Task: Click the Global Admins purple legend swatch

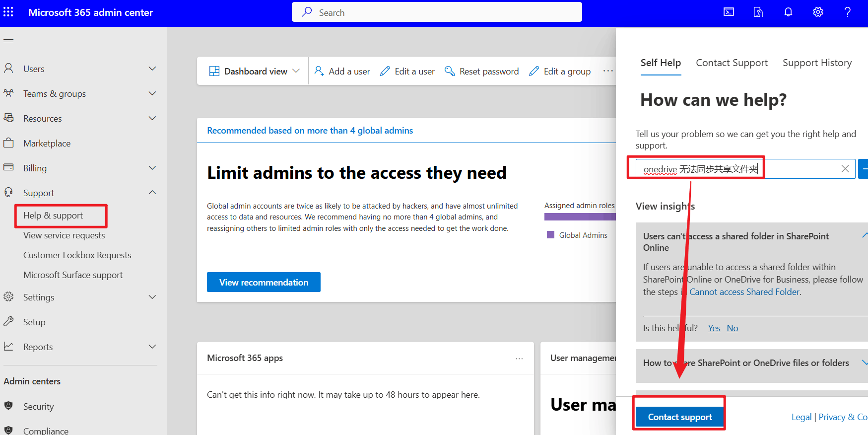Action: click(550, 235)
